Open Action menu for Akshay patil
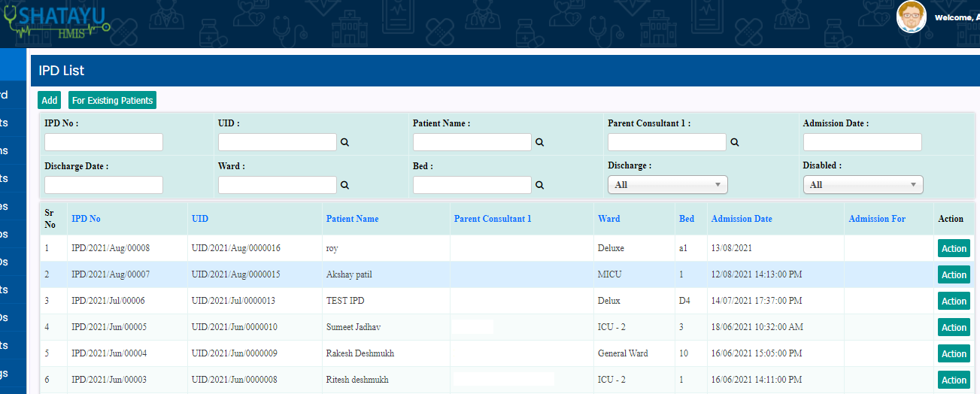 (x=954, y=275)
